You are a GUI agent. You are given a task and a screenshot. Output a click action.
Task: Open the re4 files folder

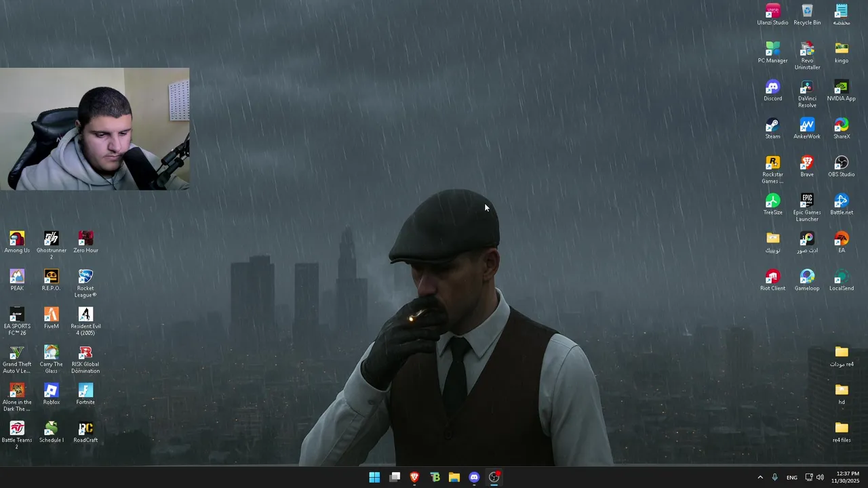pyautogui.click(x=842, y=432)
